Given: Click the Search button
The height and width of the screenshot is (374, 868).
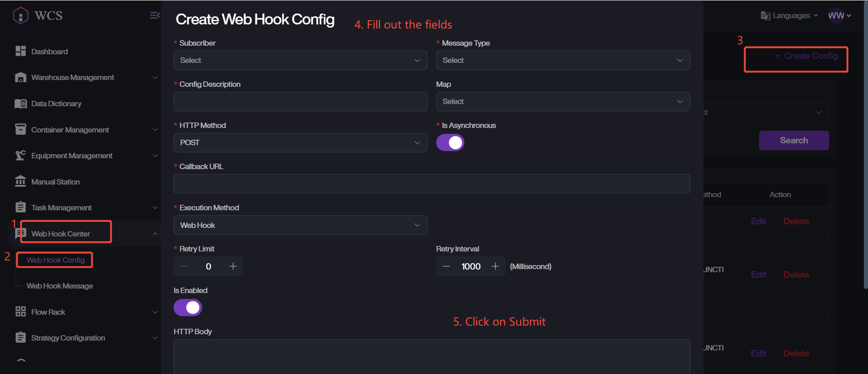Looking at the screenshot, I should click(793, 140).
